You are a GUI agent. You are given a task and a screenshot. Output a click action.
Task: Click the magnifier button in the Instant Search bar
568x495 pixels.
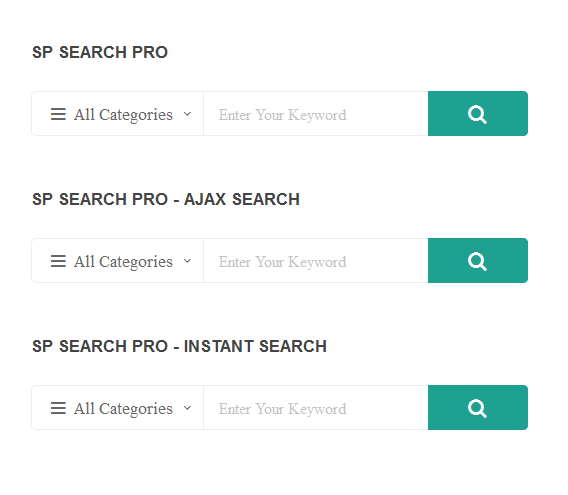[x=478, y=408]
